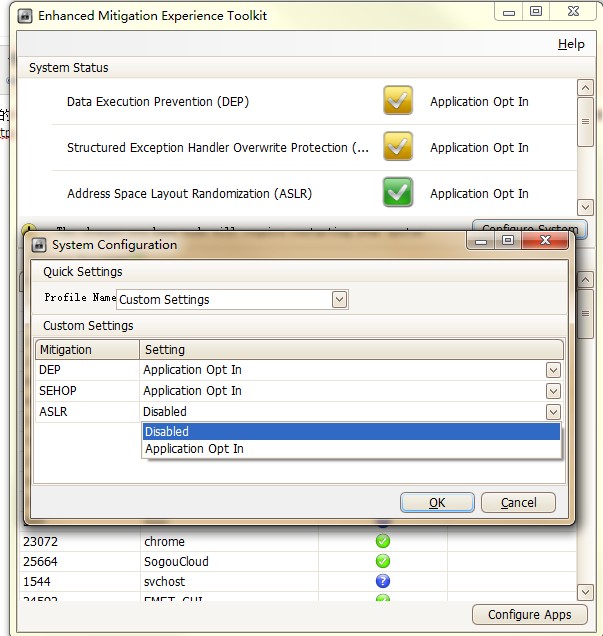This screenshot has height=636, width=603.
Task: Click the green ASLR status check icon
Action: (x=398, y=192)
